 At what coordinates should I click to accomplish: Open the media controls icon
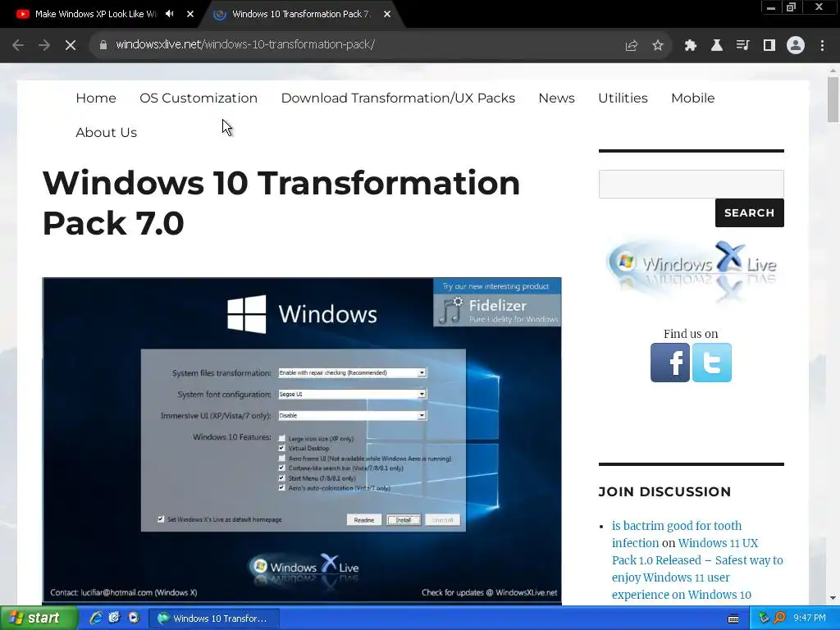coord(742,46)
